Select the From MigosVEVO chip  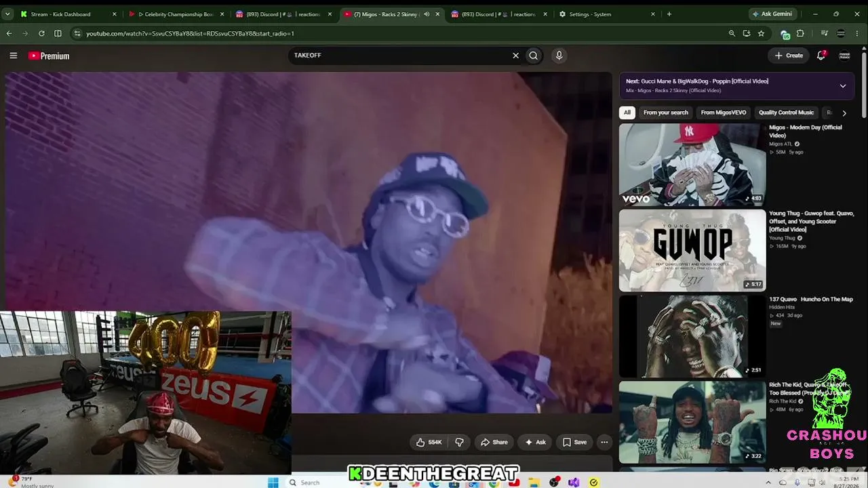(x=724, y=113)
